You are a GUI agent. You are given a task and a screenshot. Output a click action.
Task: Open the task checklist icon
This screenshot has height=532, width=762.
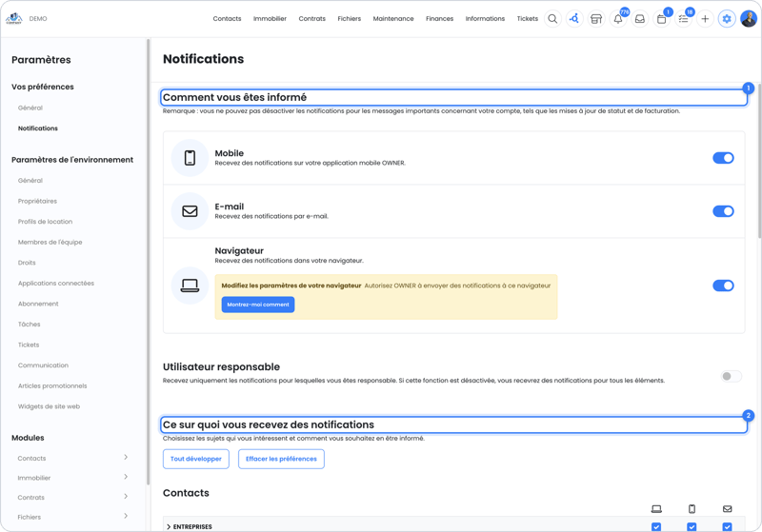[x=683, y=19]
